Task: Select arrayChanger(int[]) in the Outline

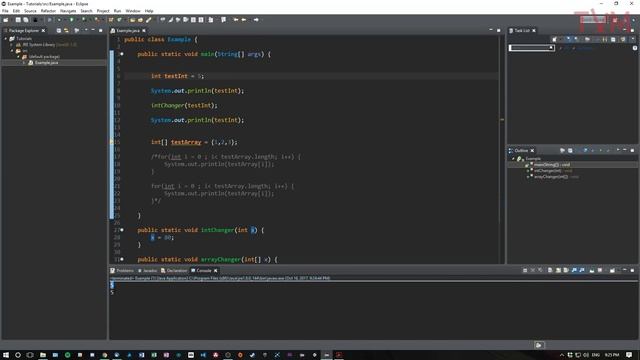Action: click(x=556, y=177)
